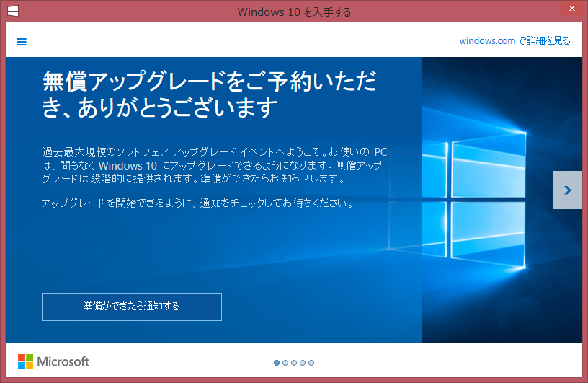Select the third page indicator dot
The width and height of the screenshot is (588, 383).
[294, 363]
